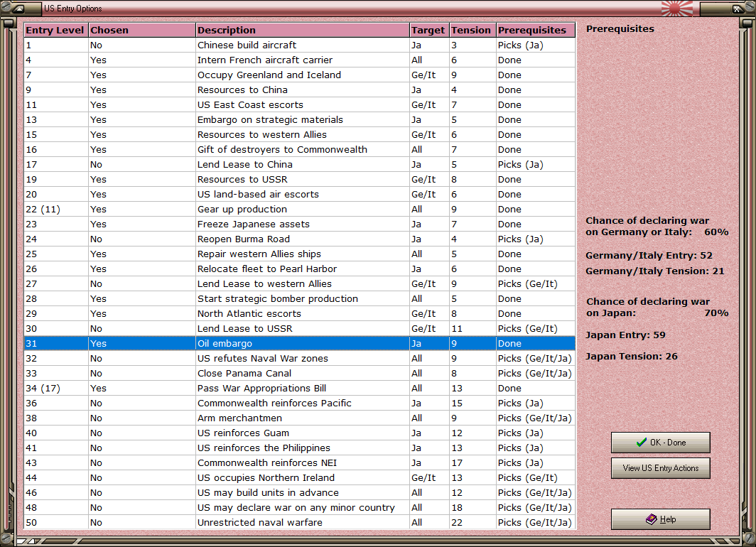Click the 60% war chance on Germany
The height and width of the screenshot is (547, 756).
(x=716, y=232)
